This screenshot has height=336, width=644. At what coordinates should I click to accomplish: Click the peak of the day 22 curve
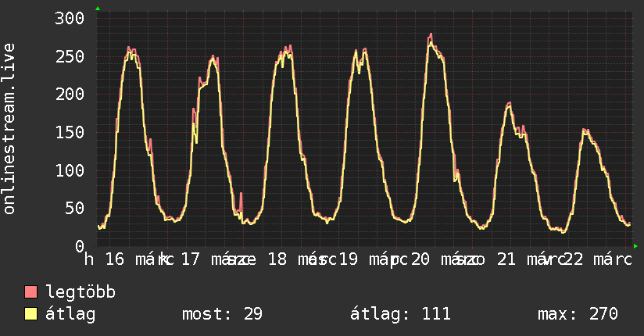585,130
